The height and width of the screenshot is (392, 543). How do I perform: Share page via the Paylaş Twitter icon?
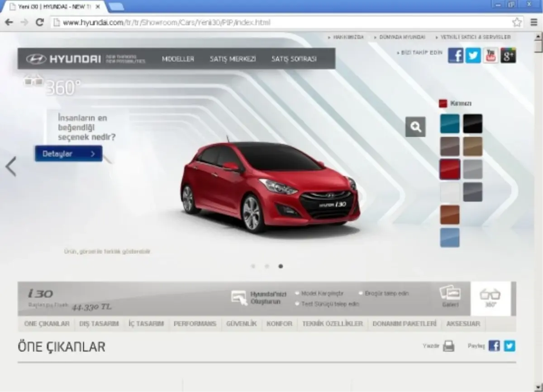tap(510, 346)
